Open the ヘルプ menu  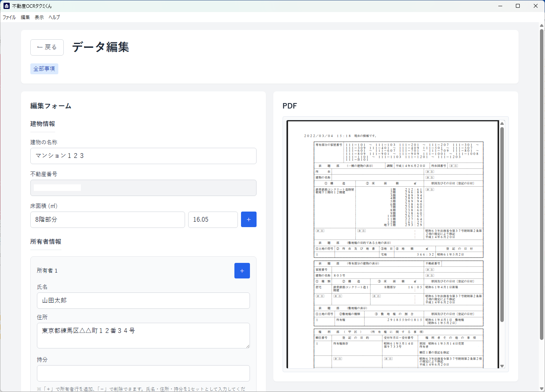click(54, 17)
